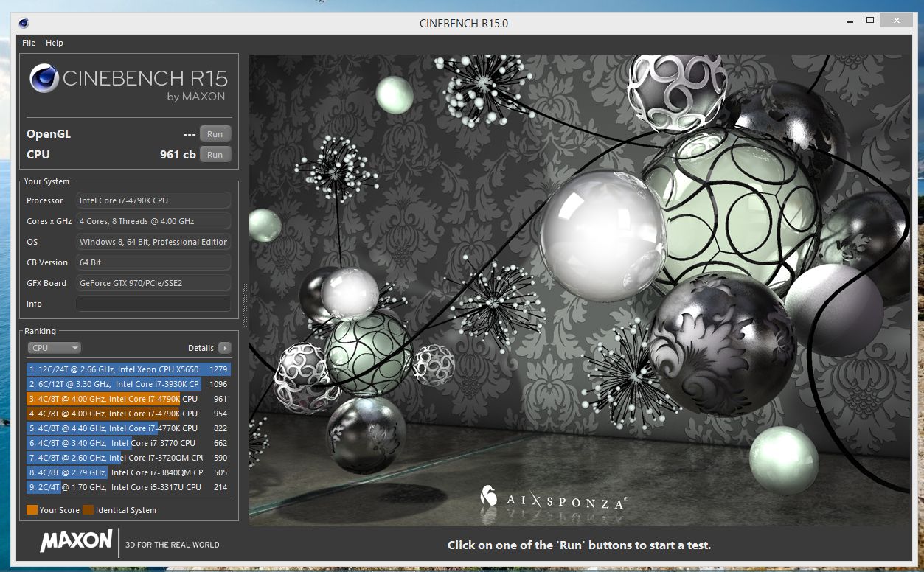
Task: Click the Cores x GHz value field
Action: click(153, 221)
